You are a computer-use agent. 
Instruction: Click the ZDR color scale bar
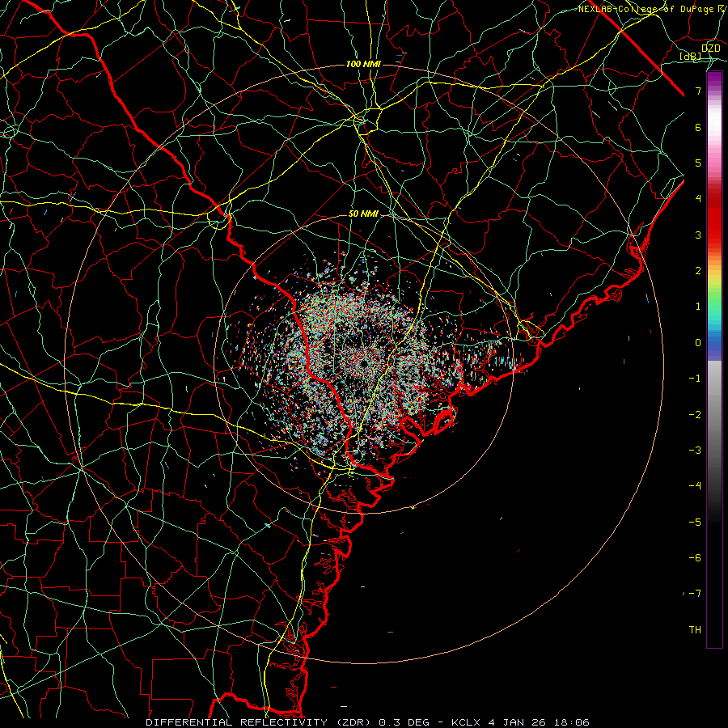[x=714, y=359]
